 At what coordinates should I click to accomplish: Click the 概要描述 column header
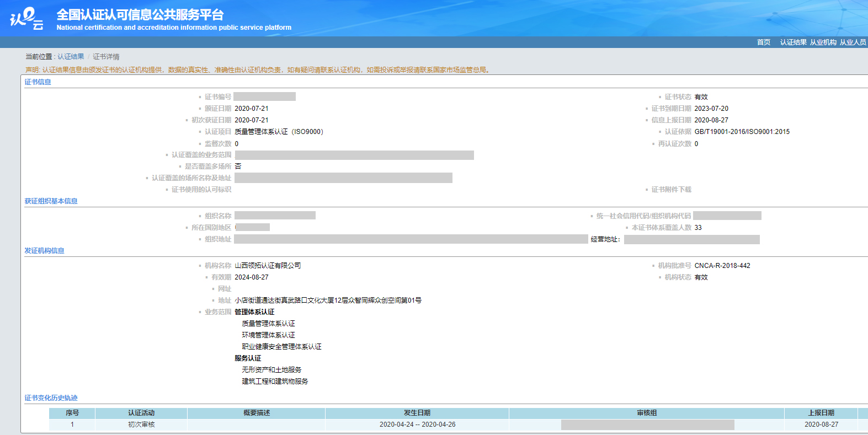257,413
